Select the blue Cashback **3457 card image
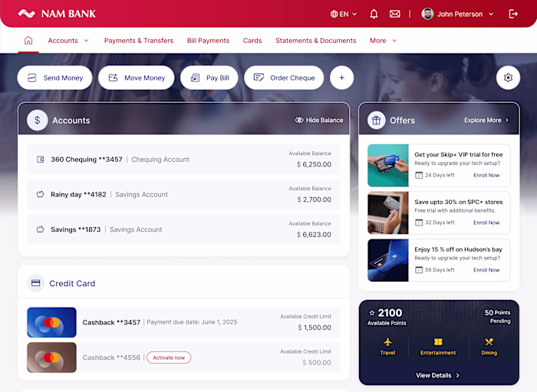Screen dimensions: 537x392 [51, 322]
